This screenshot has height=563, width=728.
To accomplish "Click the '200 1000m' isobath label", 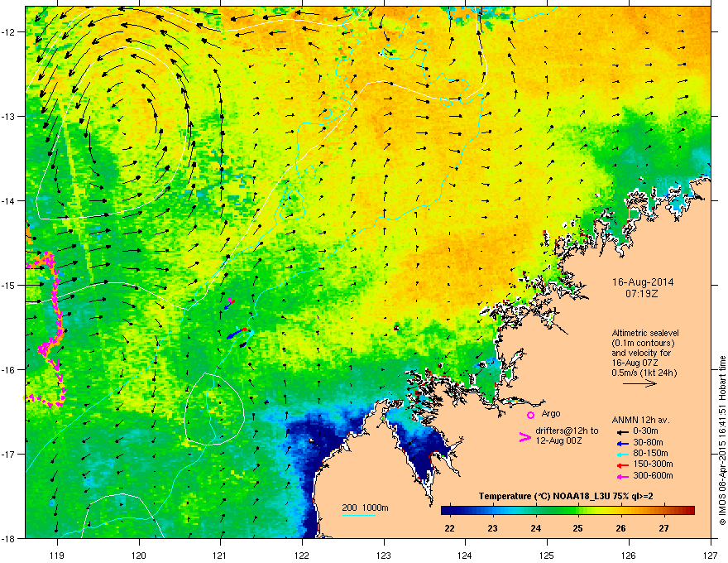I will (x=366, y=508).
